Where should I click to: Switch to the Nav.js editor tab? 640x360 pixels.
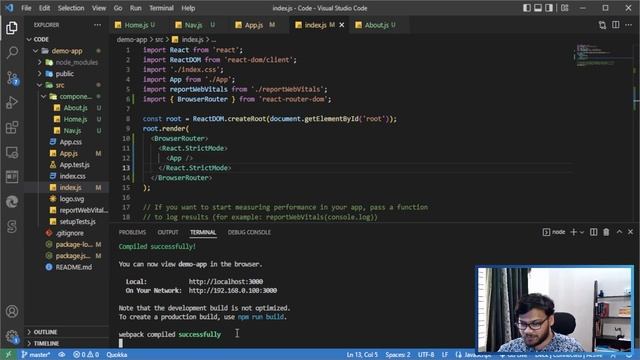pos(193,25)
